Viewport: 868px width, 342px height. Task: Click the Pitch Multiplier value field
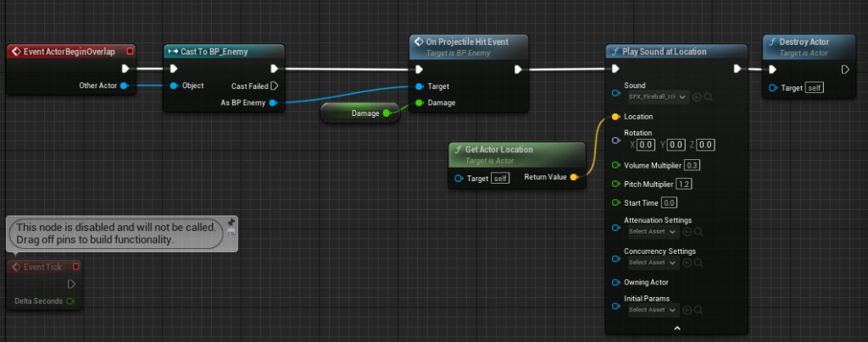point(684,184)
